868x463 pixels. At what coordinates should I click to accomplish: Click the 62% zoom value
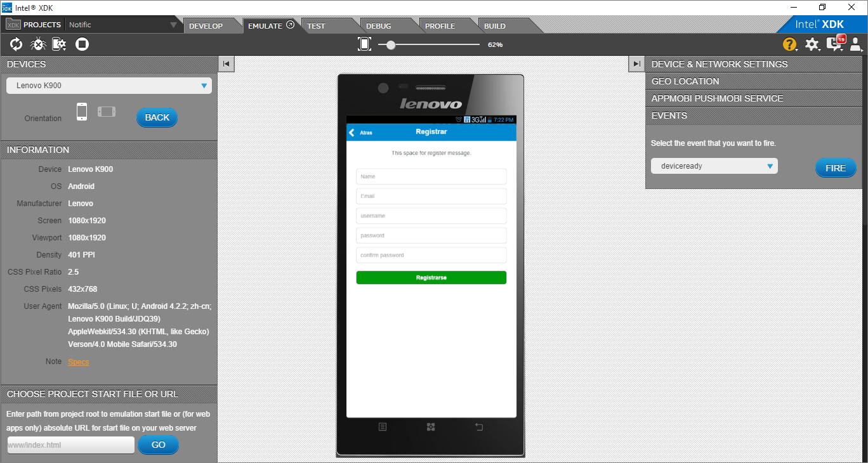[x=495, y=45]
